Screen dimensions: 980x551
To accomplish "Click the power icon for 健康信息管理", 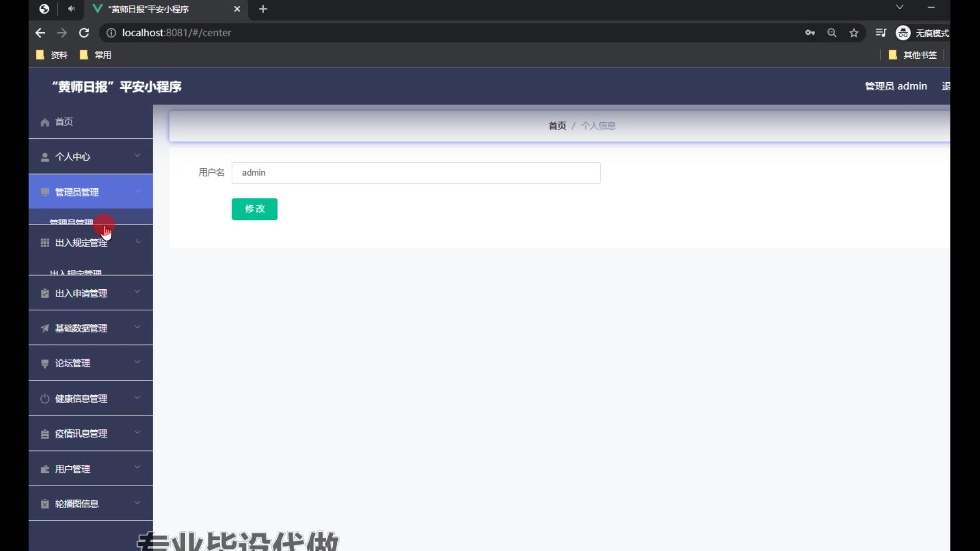I will coord(45,398).
